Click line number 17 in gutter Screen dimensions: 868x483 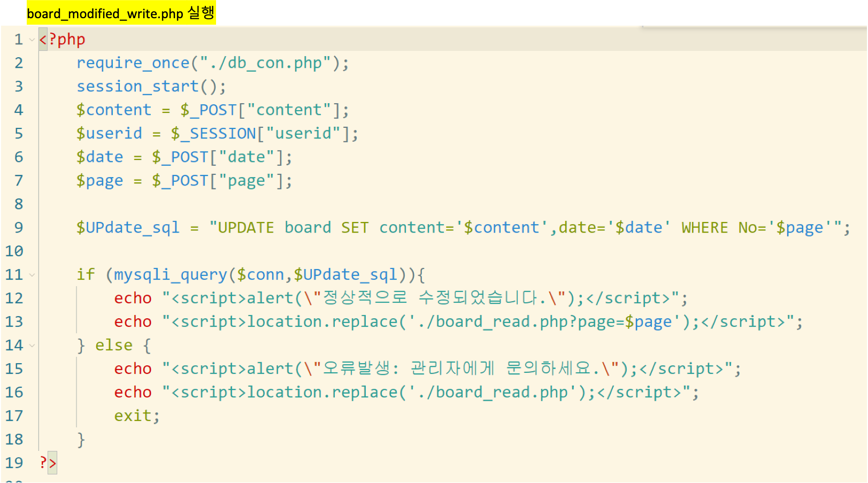click(14, 416)
